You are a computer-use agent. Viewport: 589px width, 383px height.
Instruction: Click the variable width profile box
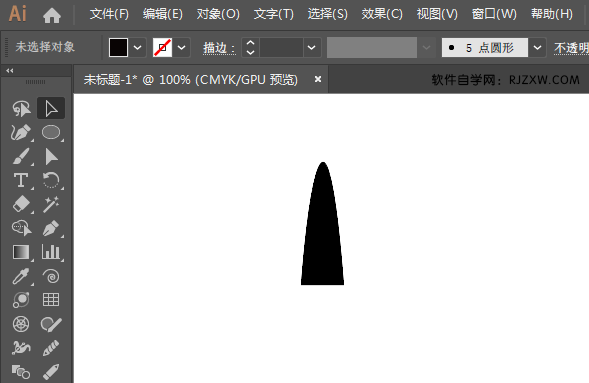click(372, 47)
